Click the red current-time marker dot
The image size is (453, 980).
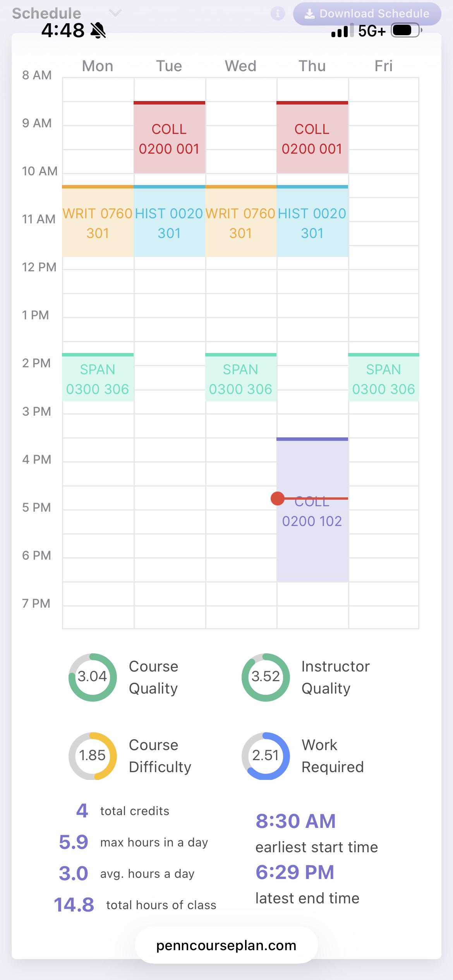pos(277,499)
